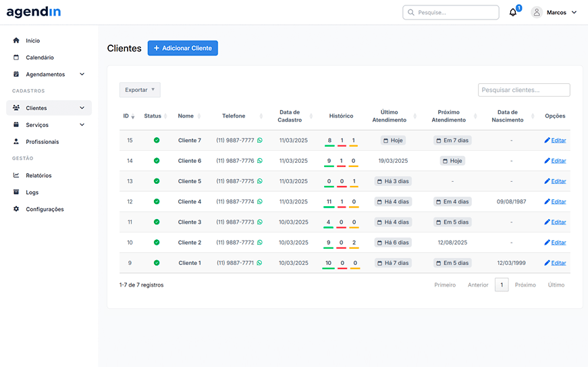This screenshot has height=367, width=588.
Task: Click the Configurações gear icon
Action: click(16, 209)
